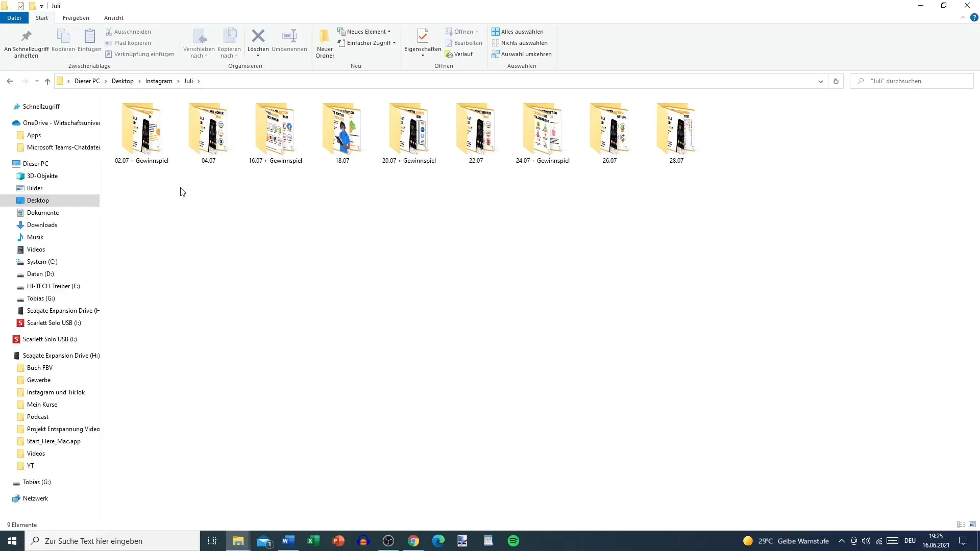The width and height of the screenshot is (980, 551).
Task: Expand the Neues Element dropdown arrow
Action: (389, 32)
